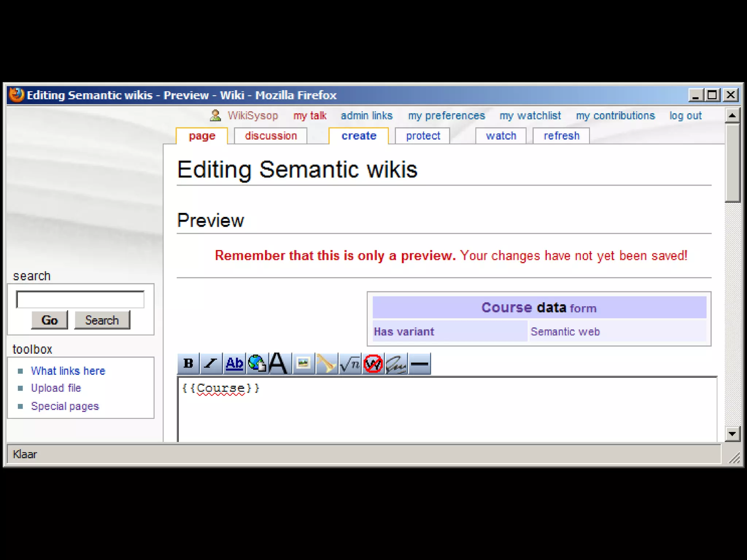747x560 pixels.
Task: Insert external link globe icon
Action: (257, 363)
